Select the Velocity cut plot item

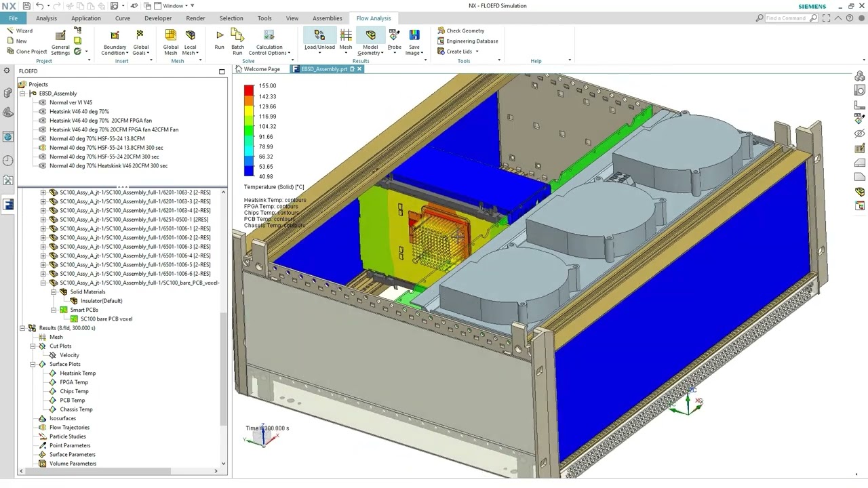(69, 355)
